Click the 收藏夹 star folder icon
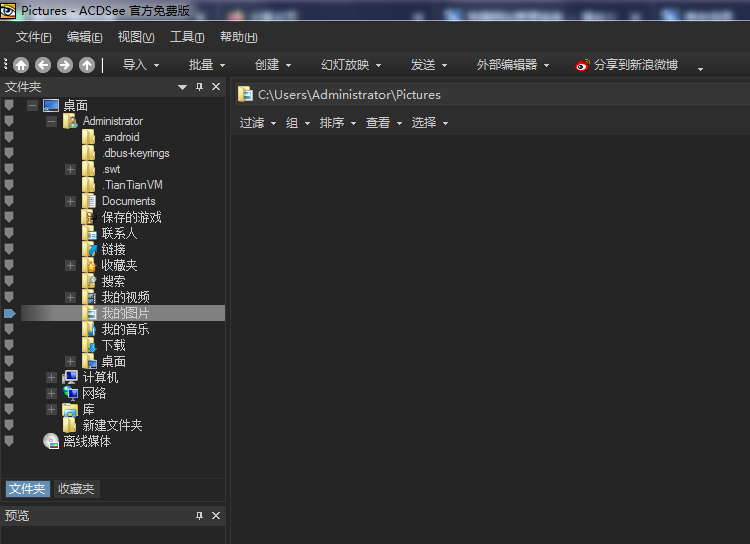Image resolution: width=750 pixels, height=544 pixels. [89, 265]
